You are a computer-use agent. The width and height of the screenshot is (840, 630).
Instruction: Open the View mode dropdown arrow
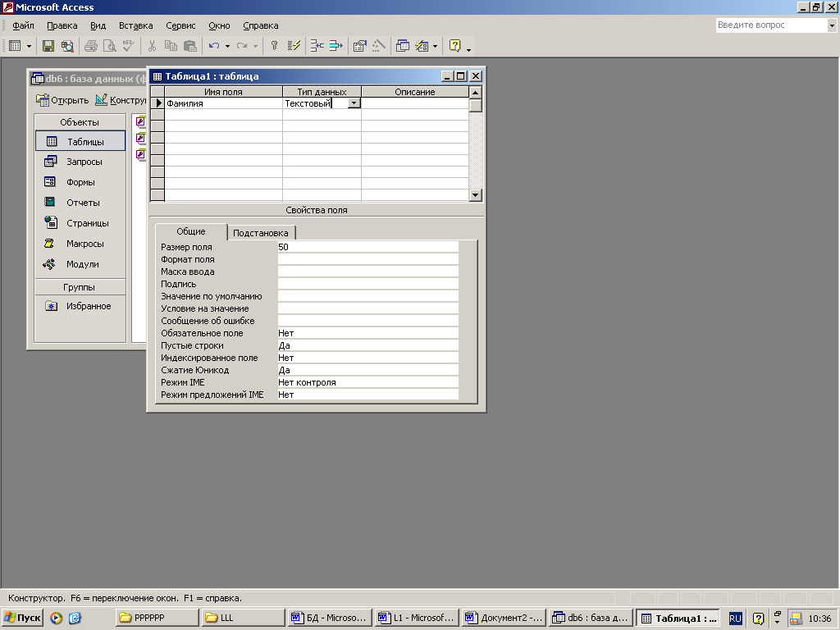(x=29, y=46)
